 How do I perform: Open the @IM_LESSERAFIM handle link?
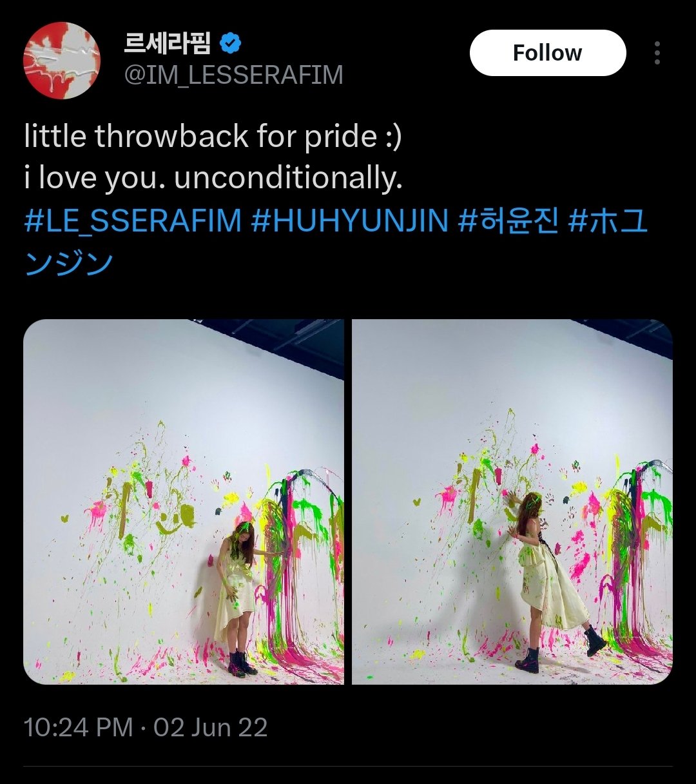tap(233, 75)
